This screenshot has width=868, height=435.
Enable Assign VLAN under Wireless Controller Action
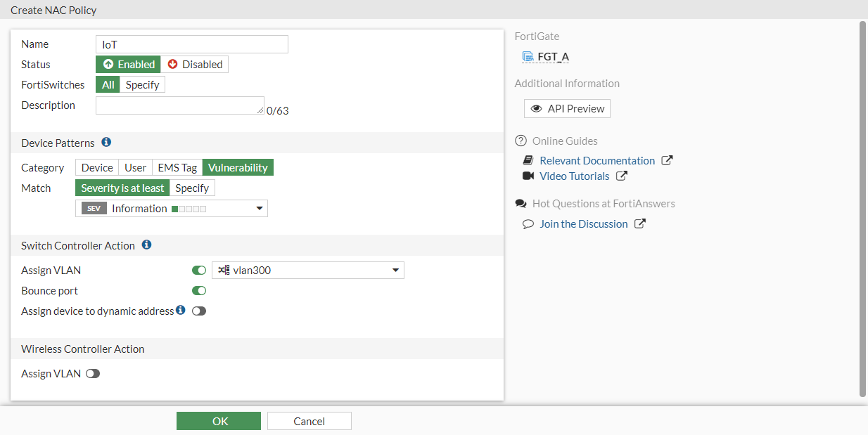[x=92, y=373]
